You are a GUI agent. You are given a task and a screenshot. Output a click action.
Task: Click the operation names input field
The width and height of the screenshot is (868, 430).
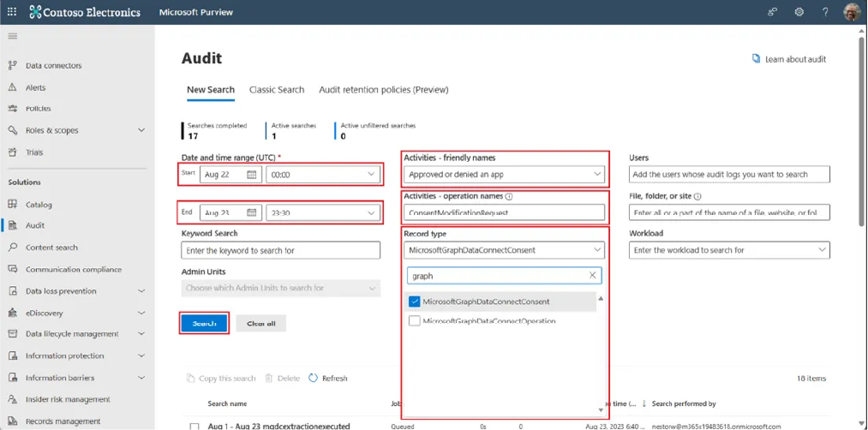(505, 212)
